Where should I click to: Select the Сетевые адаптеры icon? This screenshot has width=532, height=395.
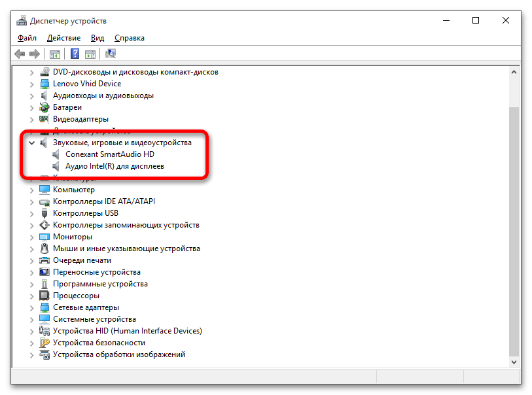click(x=44, y=307)
